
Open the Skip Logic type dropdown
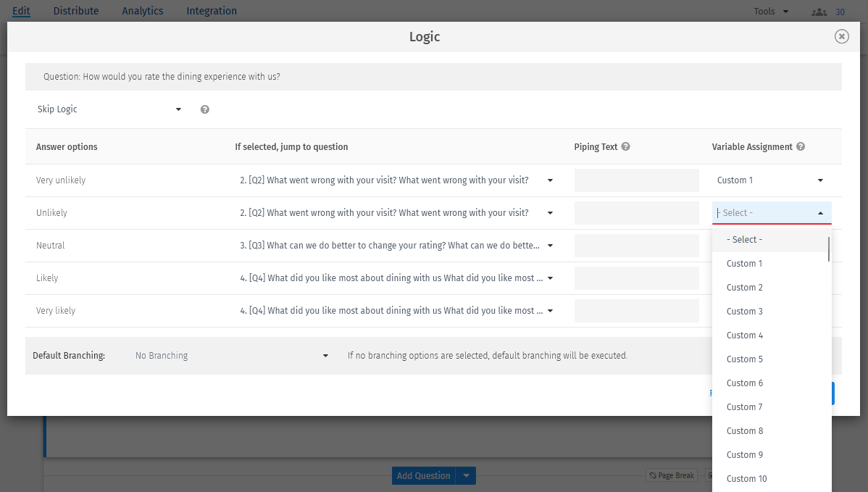coord(109,109)
